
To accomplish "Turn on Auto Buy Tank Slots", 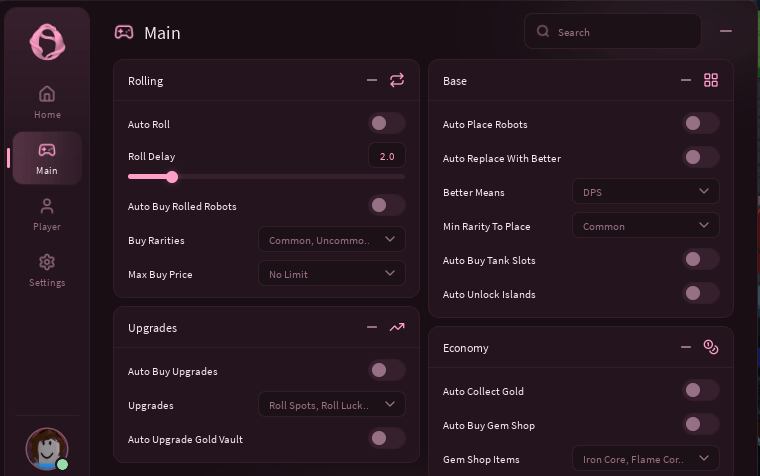I will (701, 259).
